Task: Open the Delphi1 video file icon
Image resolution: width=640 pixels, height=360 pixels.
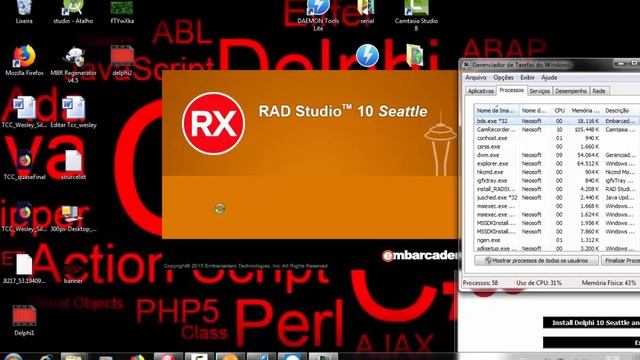Action: pyautogui.click(x=24, y=320)
